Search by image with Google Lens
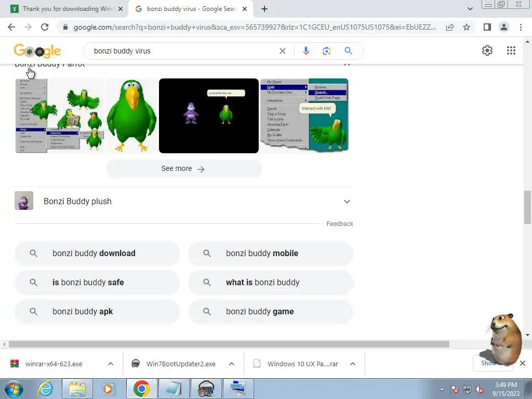 tap(326, 51)
